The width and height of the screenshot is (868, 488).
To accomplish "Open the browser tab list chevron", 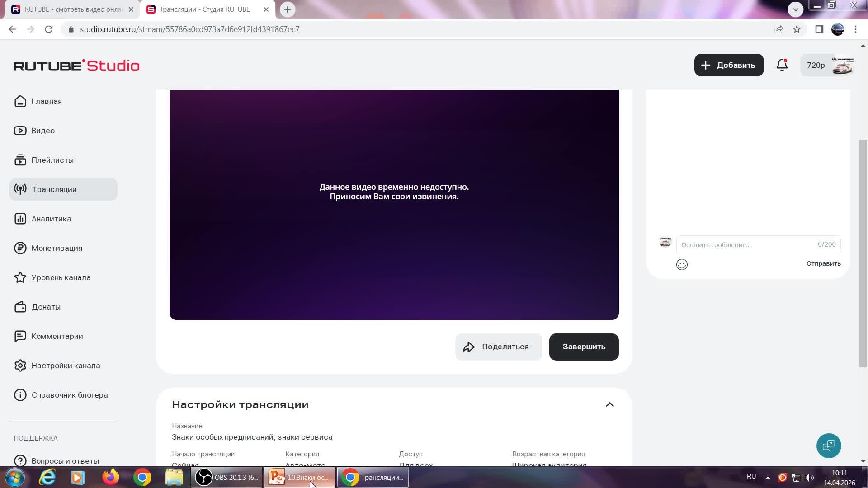I will pyautogui.click(x=796, y=9).
